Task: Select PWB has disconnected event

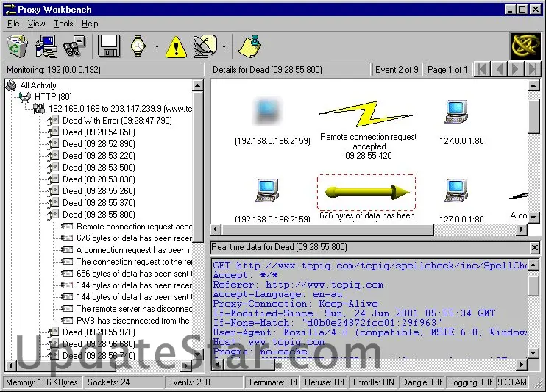Action: [x=133, y=321]
